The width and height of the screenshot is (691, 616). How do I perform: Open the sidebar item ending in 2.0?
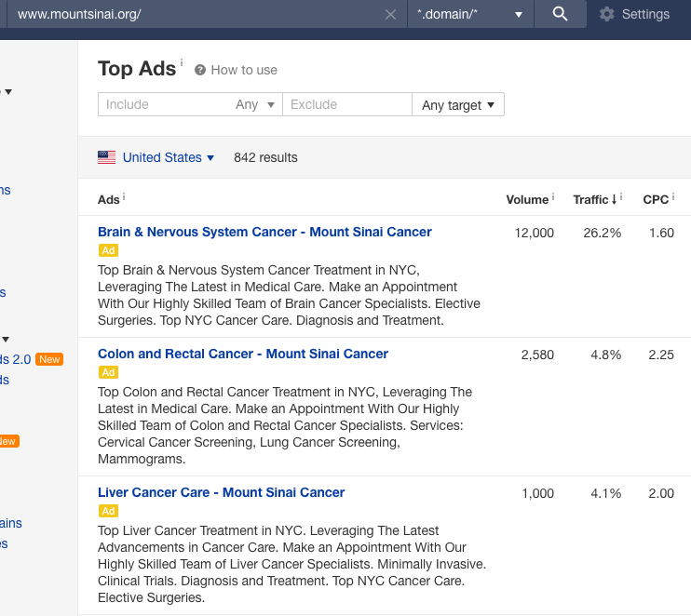[16, 359]
